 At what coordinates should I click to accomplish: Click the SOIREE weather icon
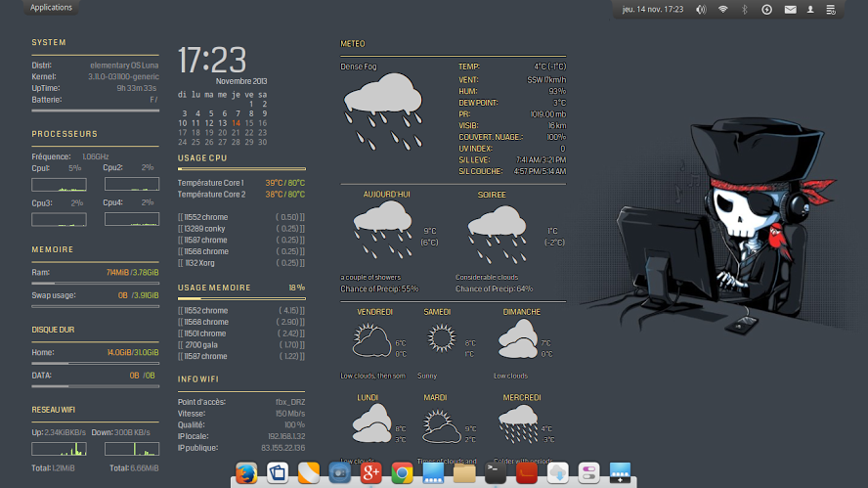pyautogui.click(x=498, y=234)
